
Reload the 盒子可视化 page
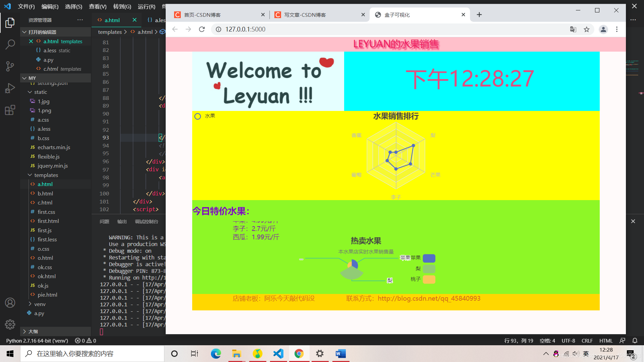point(202,29)
